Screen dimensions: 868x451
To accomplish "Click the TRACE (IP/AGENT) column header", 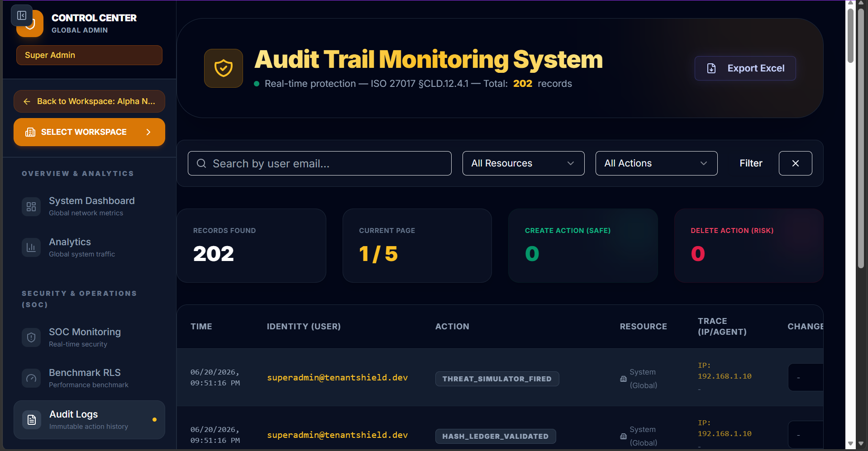I will (x=722, y=327).
